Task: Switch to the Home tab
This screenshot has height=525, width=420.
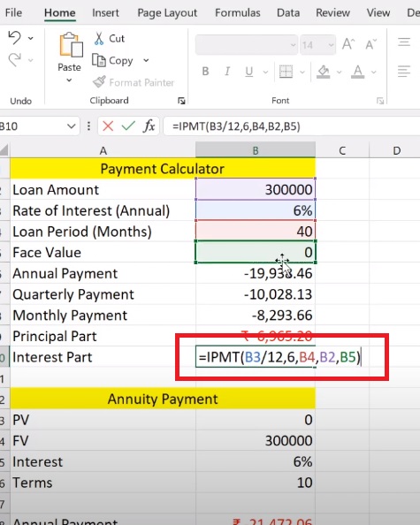Action: click(x=60, y=12)
